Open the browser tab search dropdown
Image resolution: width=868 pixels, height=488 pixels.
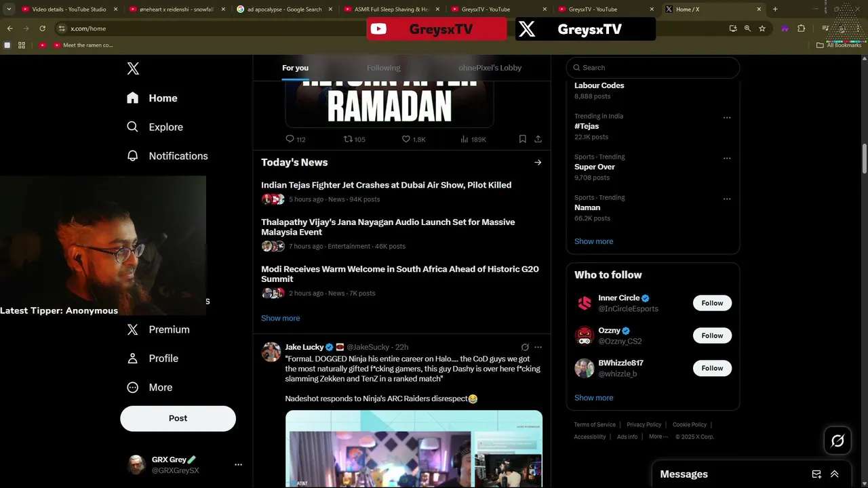click(x=9, y=9)
